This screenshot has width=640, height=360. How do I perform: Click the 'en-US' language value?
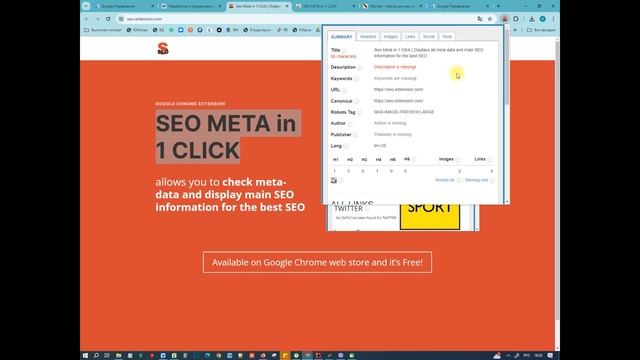(380, 146)
